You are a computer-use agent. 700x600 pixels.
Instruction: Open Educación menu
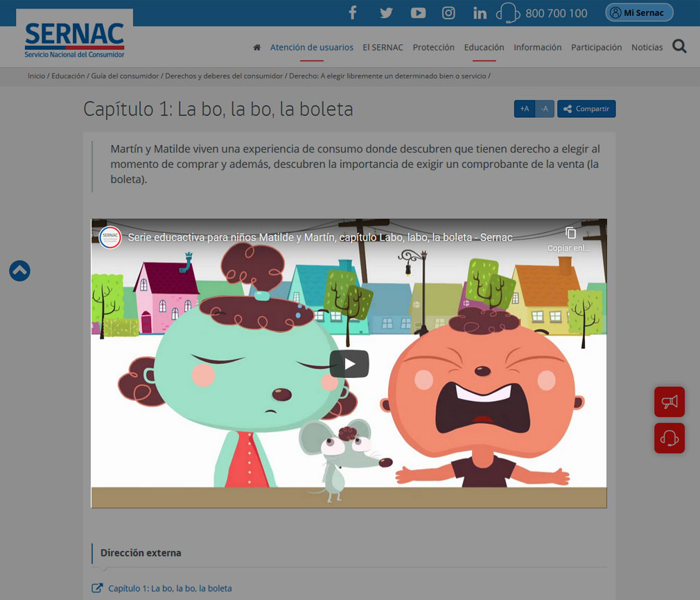coord(484,47)
